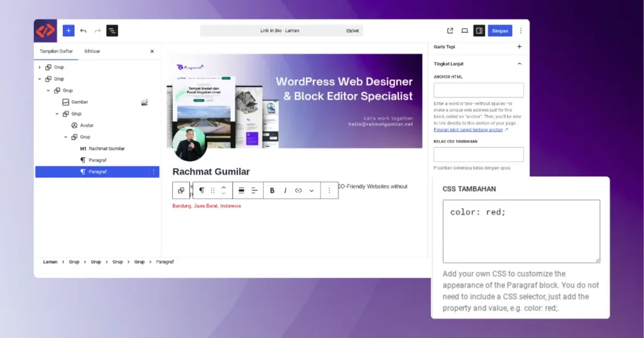The image size is (644, 338).
Task: Expand the first collapsed Grup item
Action: click(x=40, y=67)
